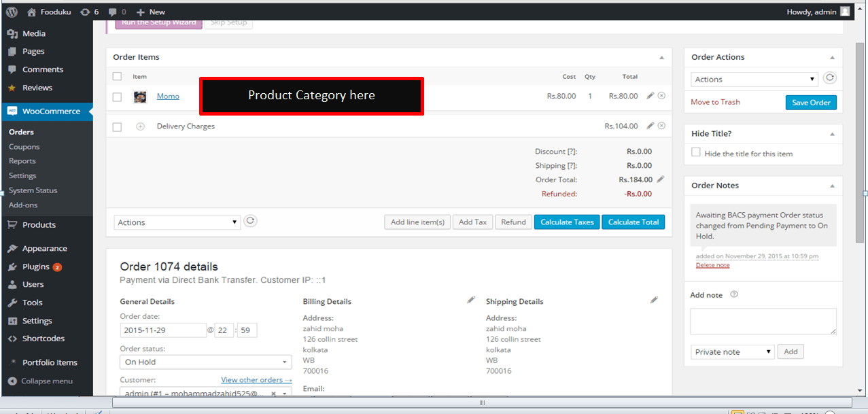The image size is (868, 414).
Task: Click the Delete note link in Order Notes
Action: (x=712, y=264)
